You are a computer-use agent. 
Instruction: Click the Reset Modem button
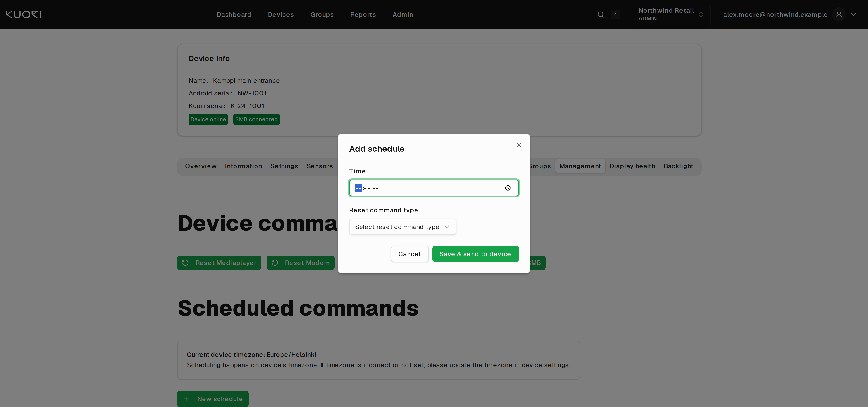pos(300,263)
